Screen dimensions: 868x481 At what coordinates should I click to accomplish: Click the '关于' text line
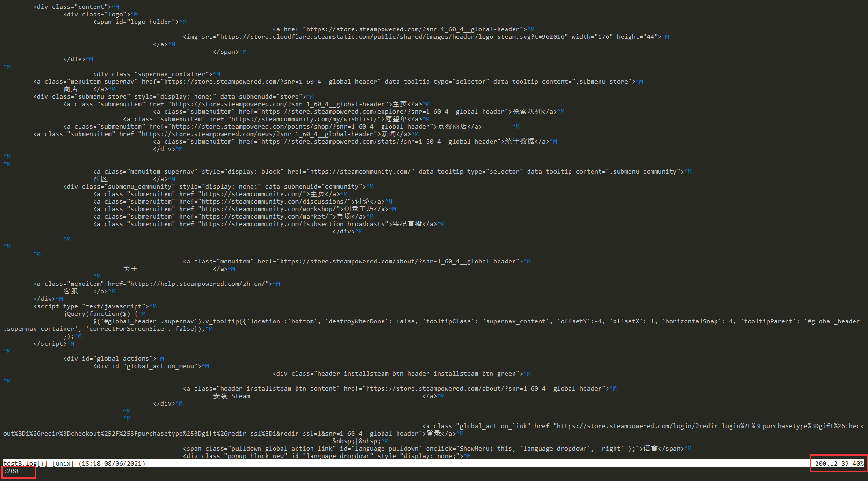[179, 269]
